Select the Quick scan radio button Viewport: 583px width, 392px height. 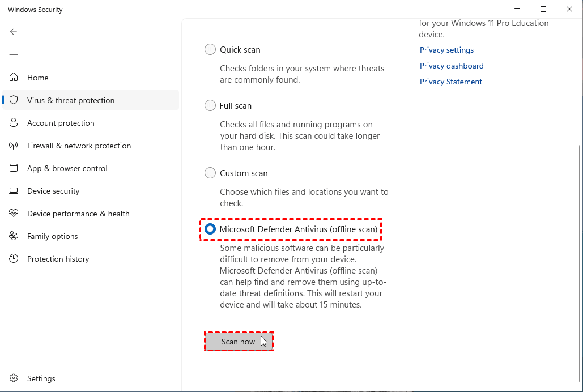210,50
